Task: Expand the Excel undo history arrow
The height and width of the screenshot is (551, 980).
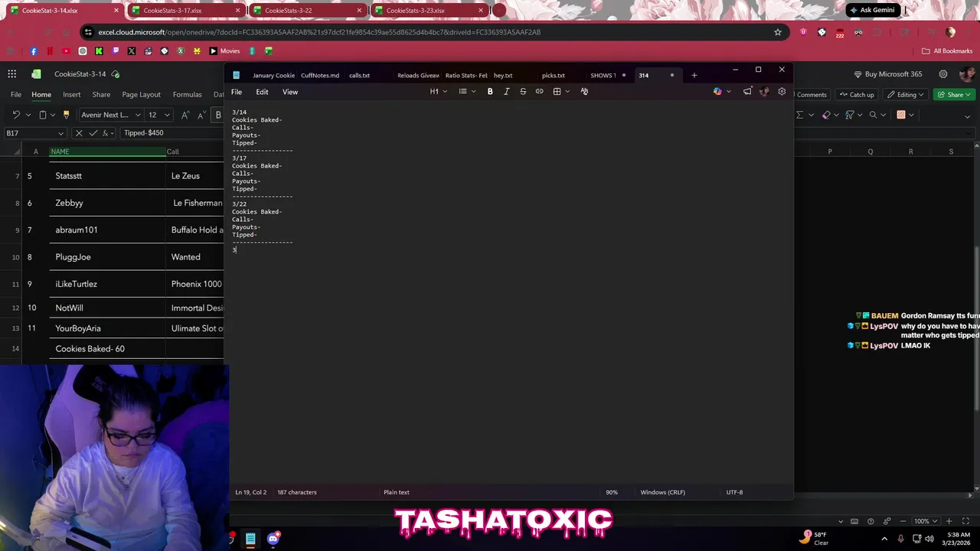Action: click(28, 115)
